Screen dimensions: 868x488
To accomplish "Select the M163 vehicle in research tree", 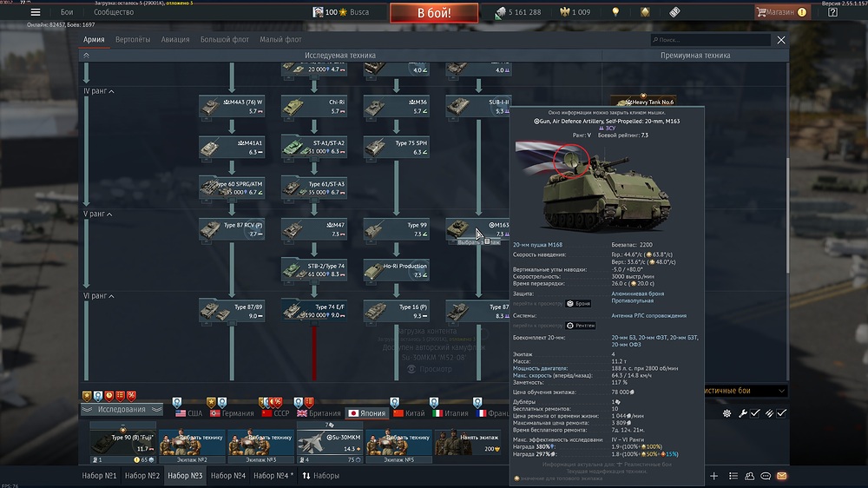I will coord(478,228).
